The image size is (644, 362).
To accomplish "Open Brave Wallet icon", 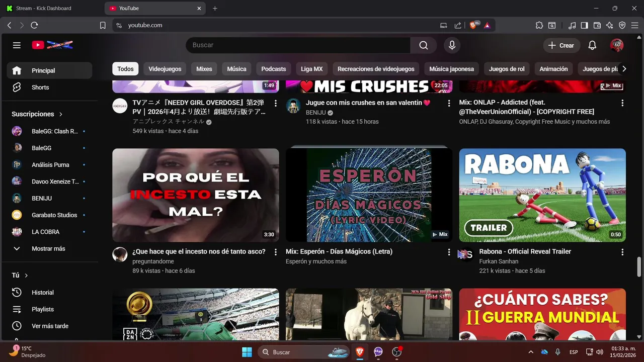I will [x=597, y=25].
